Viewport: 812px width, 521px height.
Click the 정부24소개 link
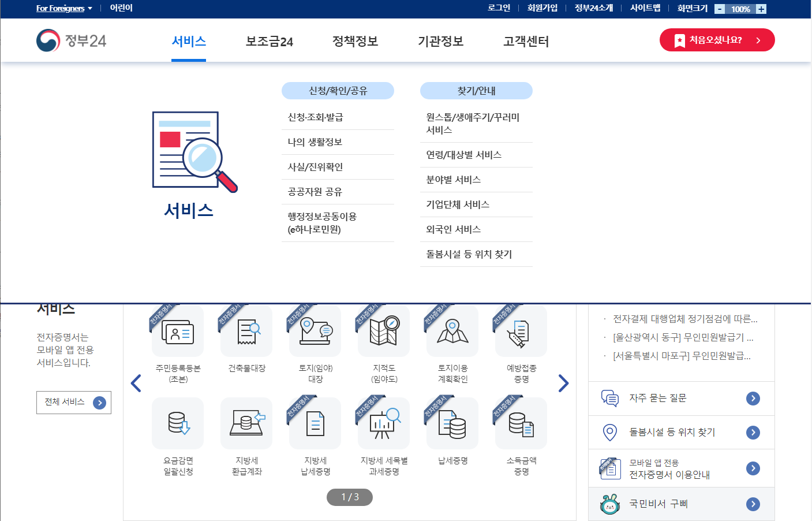point(594,8)
